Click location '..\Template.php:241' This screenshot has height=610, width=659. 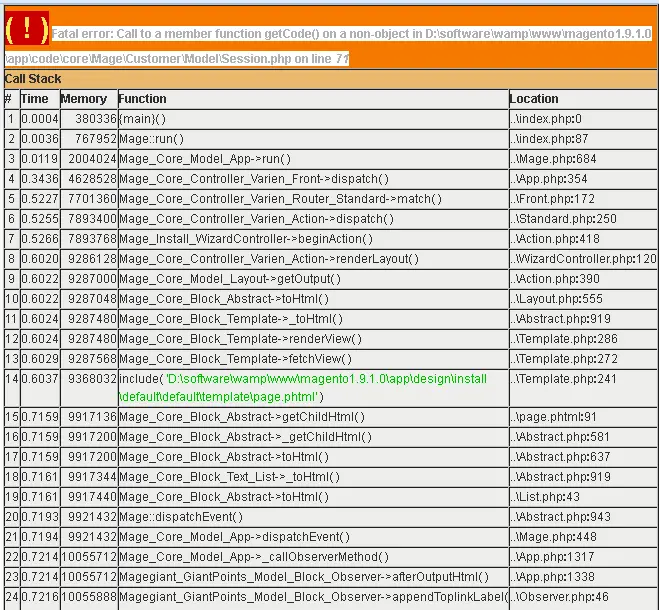point(563,379)
